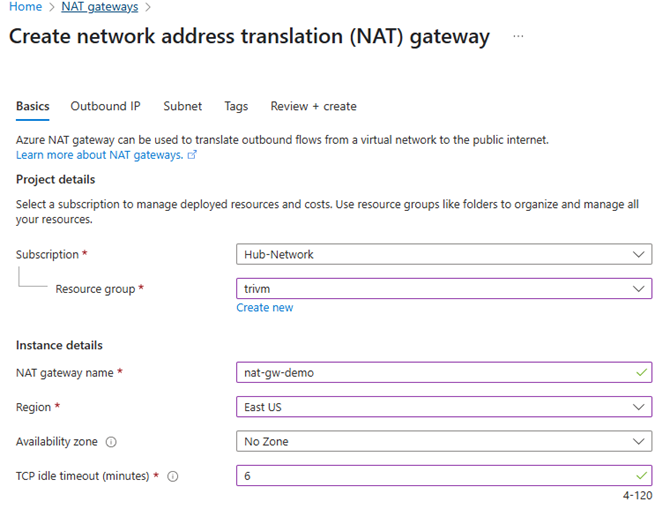Click the Availability zone chevron arrow
The height and width of the screenshot is (524, 670).
638,442
